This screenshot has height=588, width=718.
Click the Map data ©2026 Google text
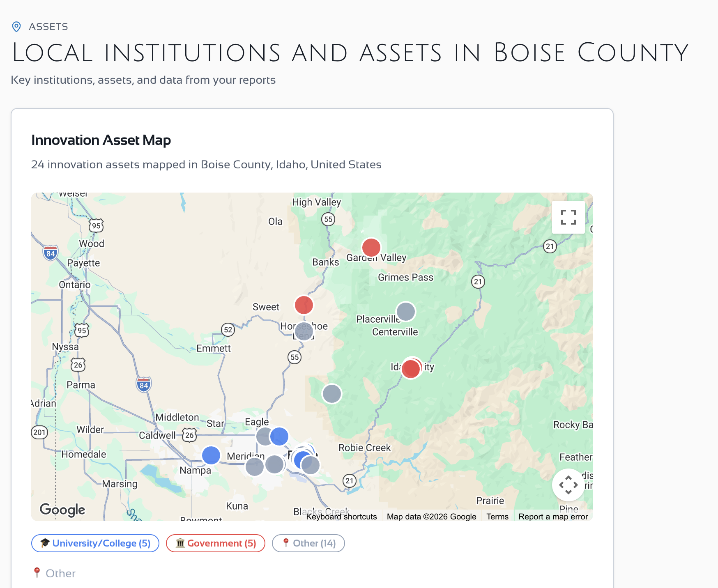[432, 517]
